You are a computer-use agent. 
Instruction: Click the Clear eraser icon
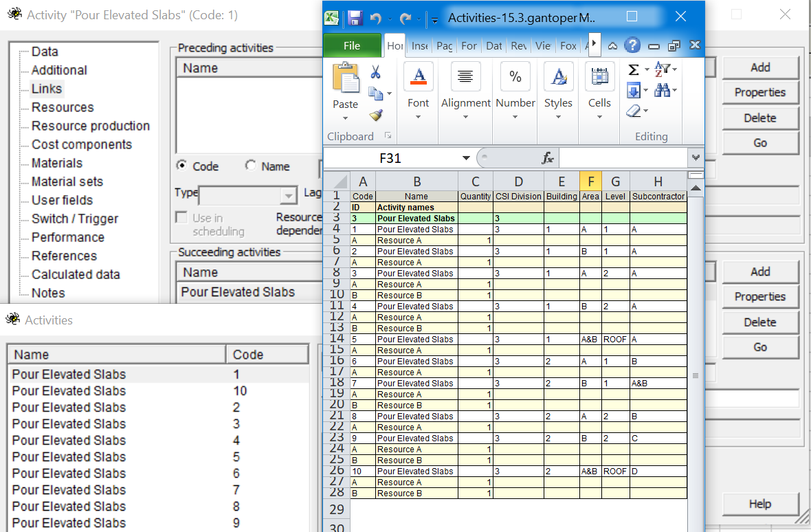click(x=634, y=111)
